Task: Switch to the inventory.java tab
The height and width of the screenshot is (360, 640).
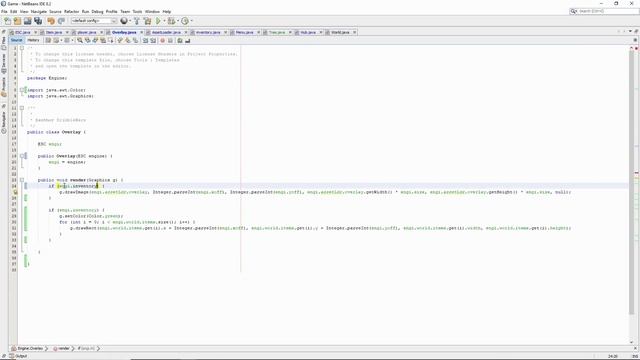Action: pos(208,32)
